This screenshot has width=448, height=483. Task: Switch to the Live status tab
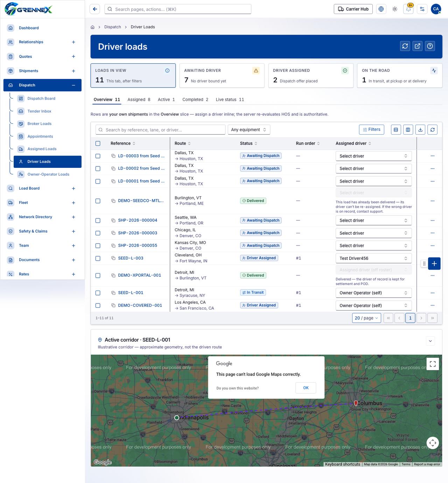click(230, 100)
